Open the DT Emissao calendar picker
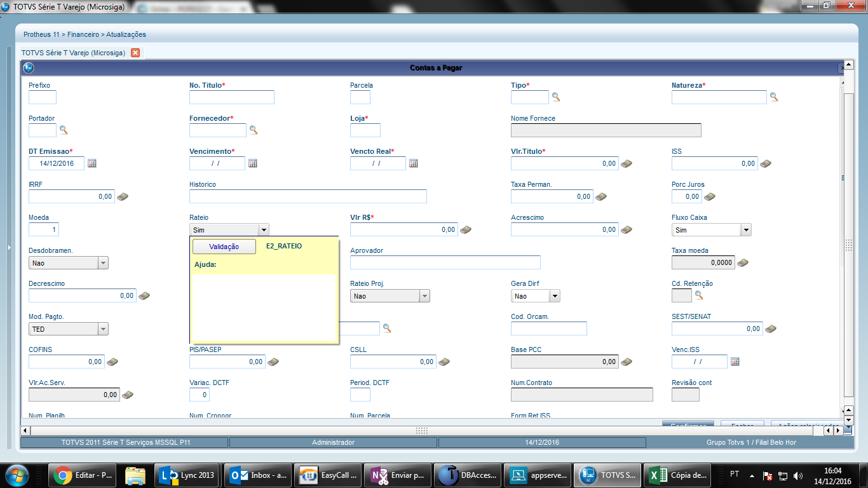This screenshot has width=868, height=488. click(92, 163)
